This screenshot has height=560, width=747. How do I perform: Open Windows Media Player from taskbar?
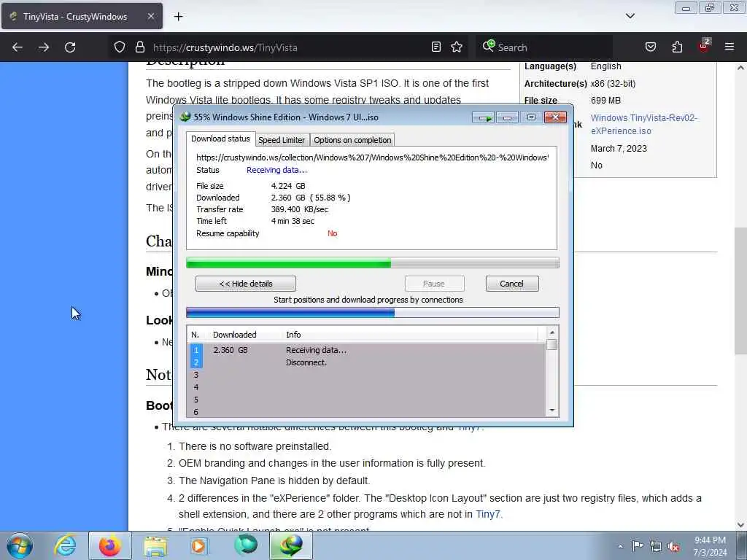199,545
